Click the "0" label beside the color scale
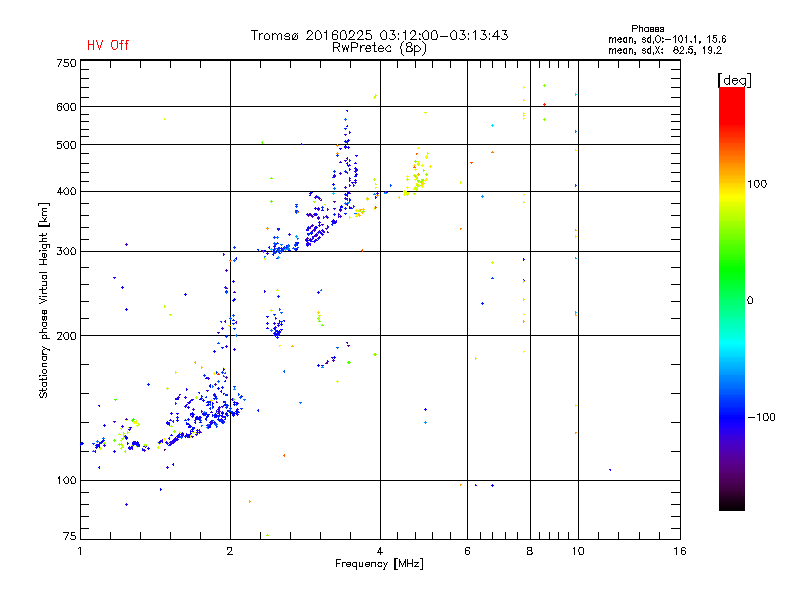 click(x=750, y=301)
